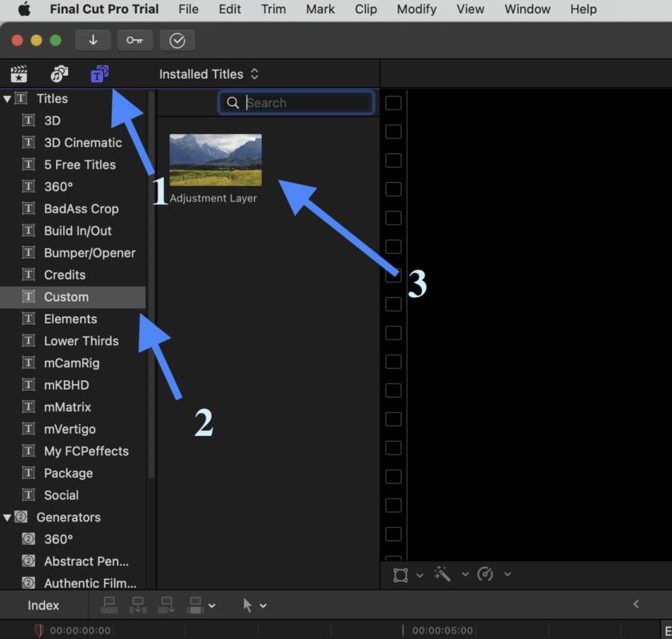Select the Custom titles category
This screenshot has width=672, height=639.
(x=73, y=297)
